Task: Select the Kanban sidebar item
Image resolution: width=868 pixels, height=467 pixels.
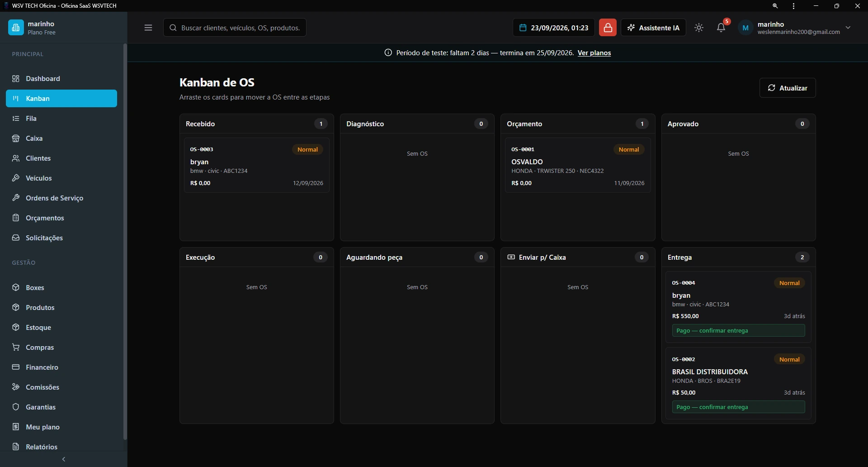Action: [x=61, y=99]
